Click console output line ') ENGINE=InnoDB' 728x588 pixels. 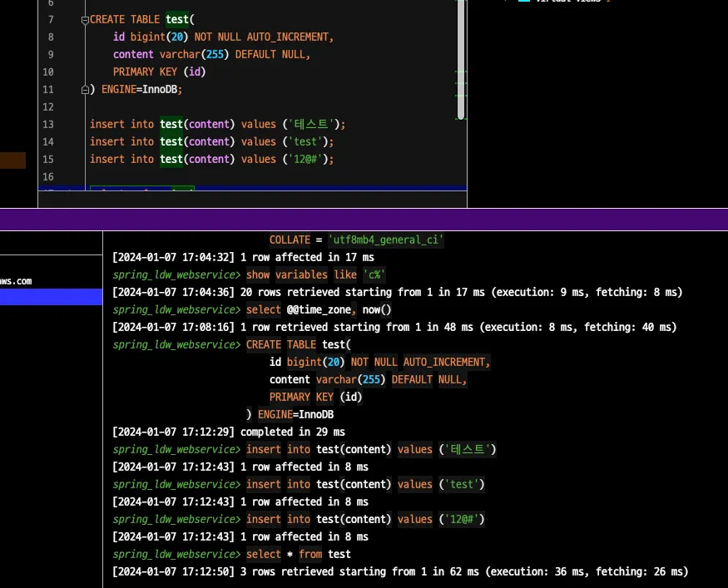coord(290,414)
